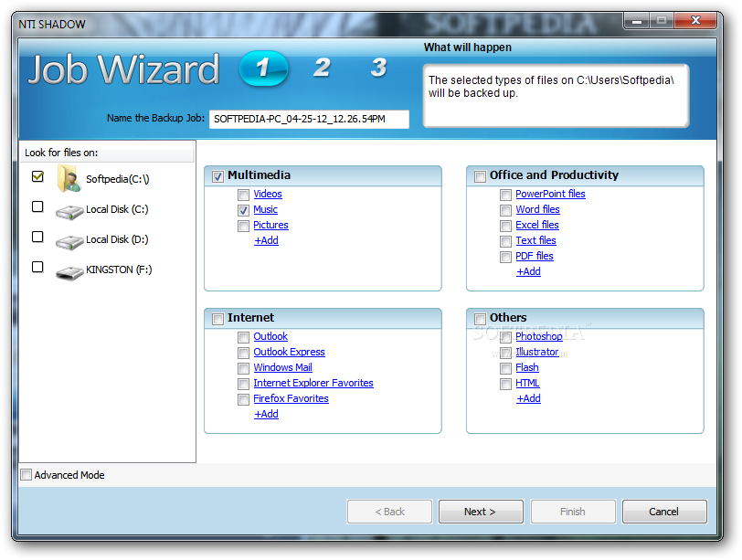The image size is (742, 560).
Task: Click +Add under Internet
Action: coord(267,414)
